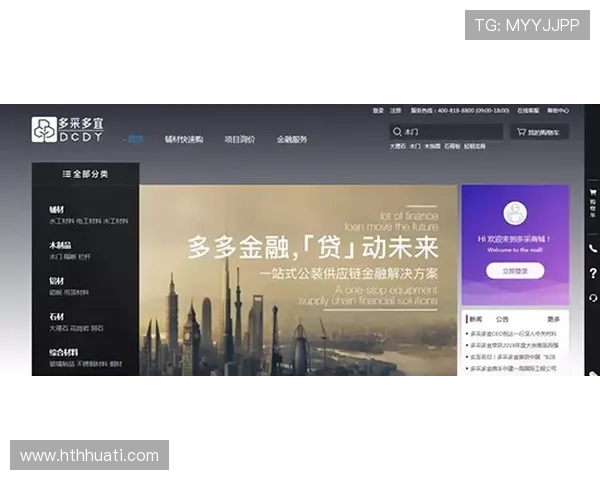Image resolution: width=600 pixels, height=480 pixels.
Task: Open the 首页 navigation tab
Action: [135, 139]
